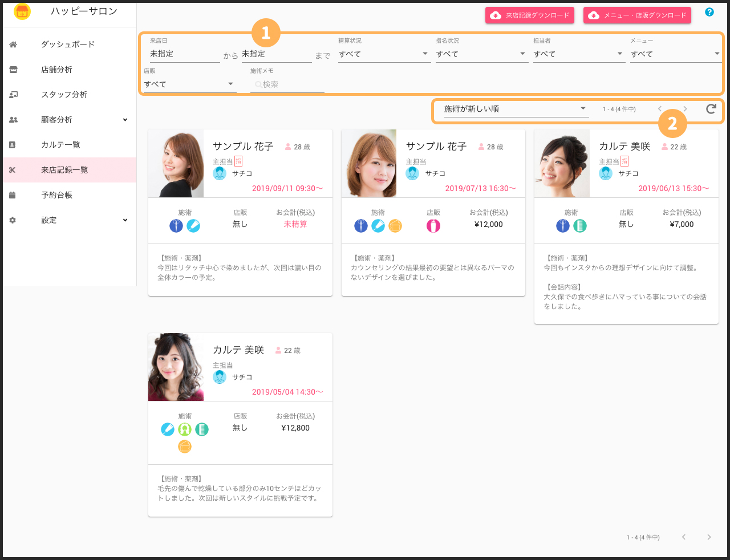Open the 精算状況 dropdown filter
This screenshot has height=560, width=730.
tap(383, 54)
